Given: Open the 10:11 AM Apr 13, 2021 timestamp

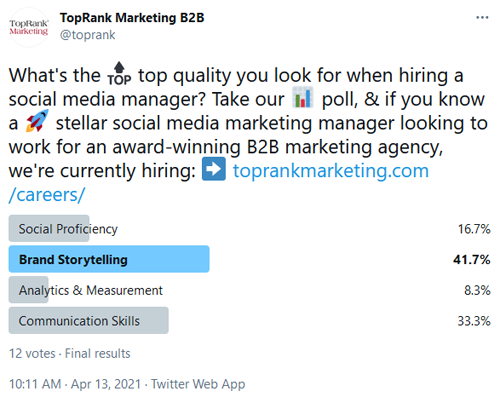Looking at the screenshot, I should pos(75,384).
